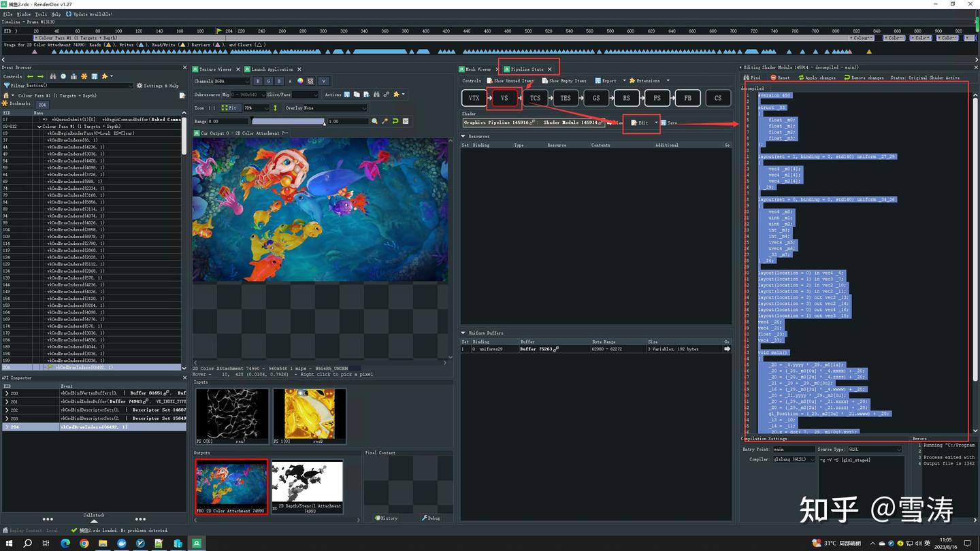Select the VS stage in pipeline flowchart
Viewport: 980px width, 551px height.
point(504,98)
